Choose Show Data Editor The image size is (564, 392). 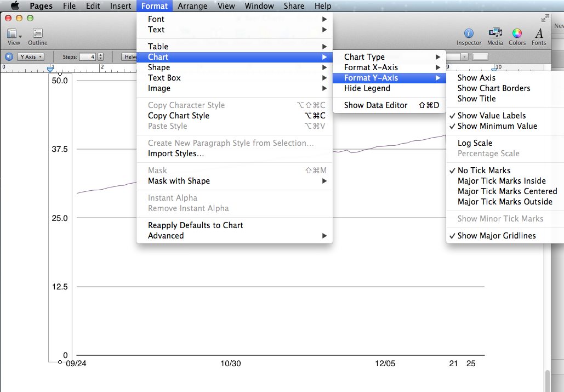pos(389,105)
